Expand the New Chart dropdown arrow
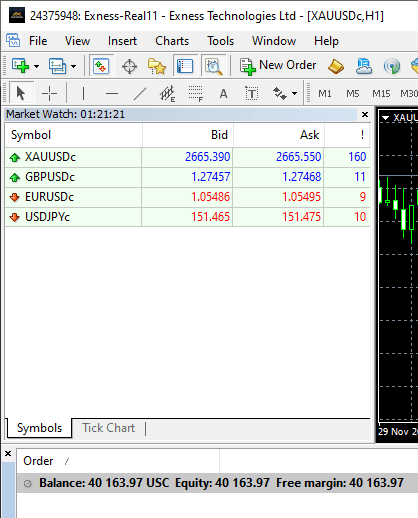The image size is (418, 518). pyautogui.click(x=37, y=66)
